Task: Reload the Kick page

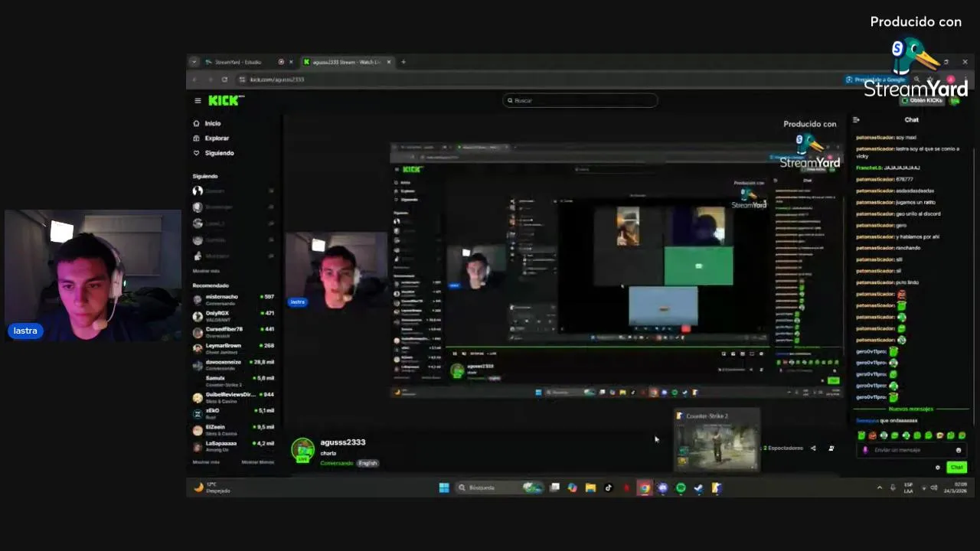Action: tap(224, 80)
